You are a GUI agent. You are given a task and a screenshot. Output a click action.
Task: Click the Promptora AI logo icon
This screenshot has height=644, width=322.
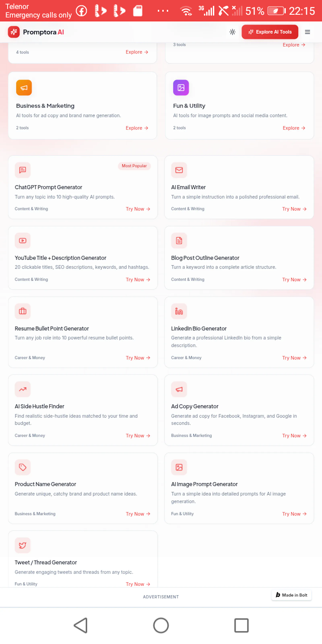(x=14, y=32)
